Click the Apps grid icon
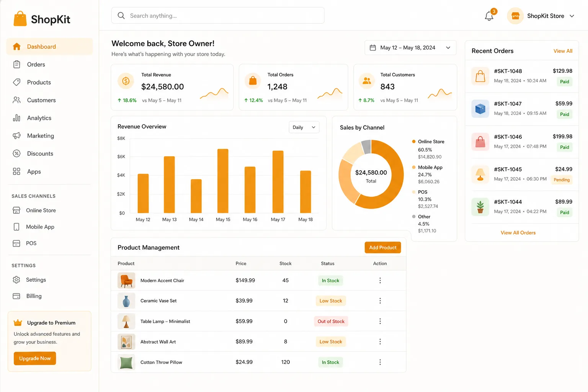This screenshot has height=392, width=588. (16, 171)
